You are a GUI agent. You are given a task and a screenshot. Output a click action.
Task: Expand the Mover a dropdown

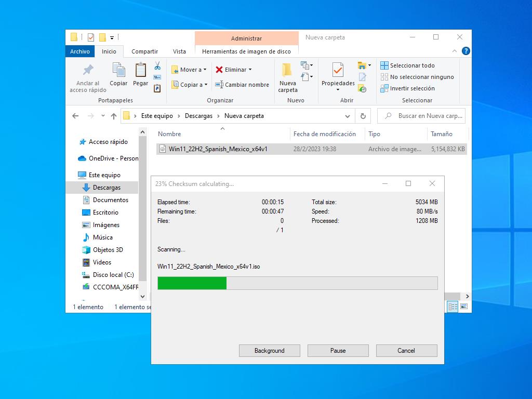click(x=205, y=70)
